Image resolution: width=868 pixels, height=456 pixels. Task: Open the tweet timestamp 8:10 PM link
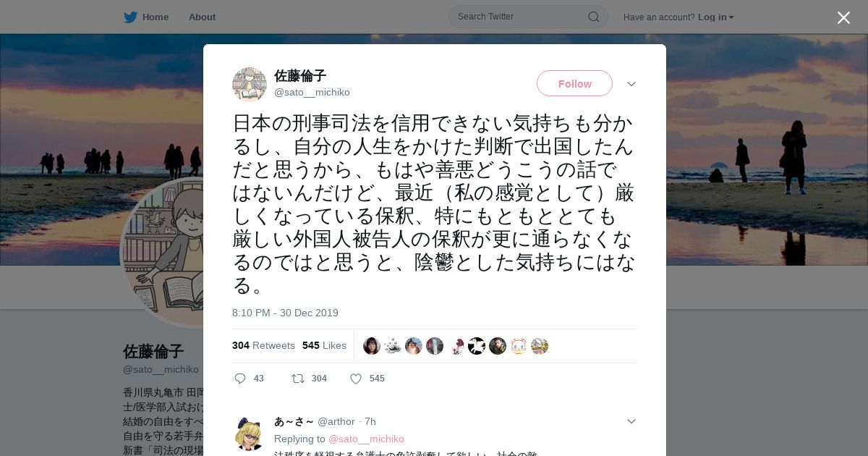(x=285, y=313)
